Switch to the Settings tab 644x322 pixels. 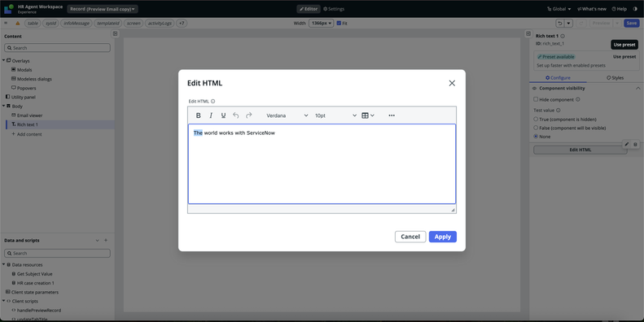tap(334, 9)
